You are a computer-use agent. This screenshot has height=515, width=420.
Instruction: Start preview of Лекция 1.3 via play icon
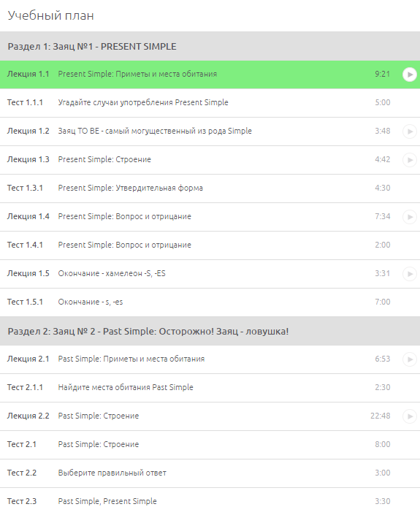(x=410, y=160)
